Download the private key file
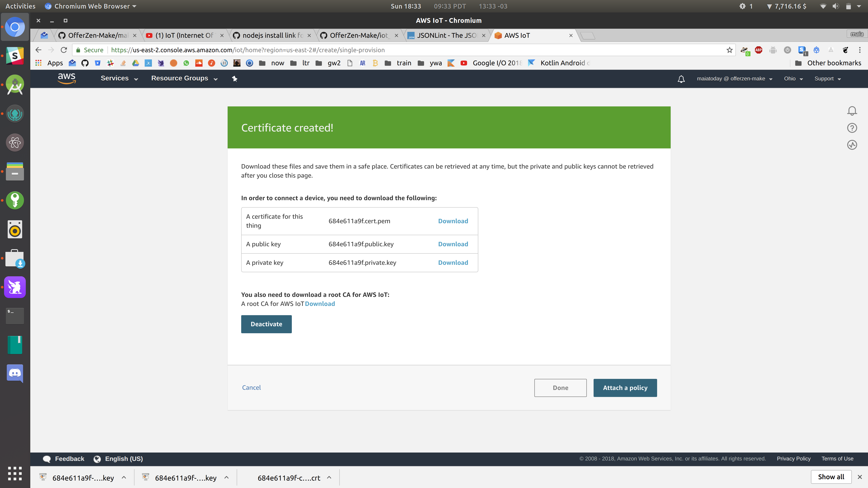This screenshot has height=488, width=868. pos(453,263)
